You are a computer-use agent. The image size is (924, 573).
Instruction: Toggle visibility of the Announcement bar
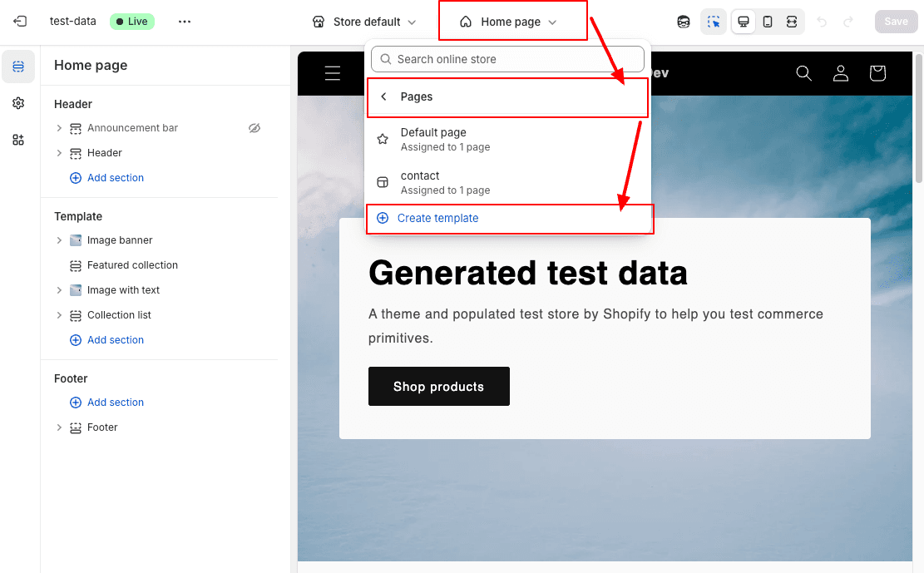(x=254, y=127)
